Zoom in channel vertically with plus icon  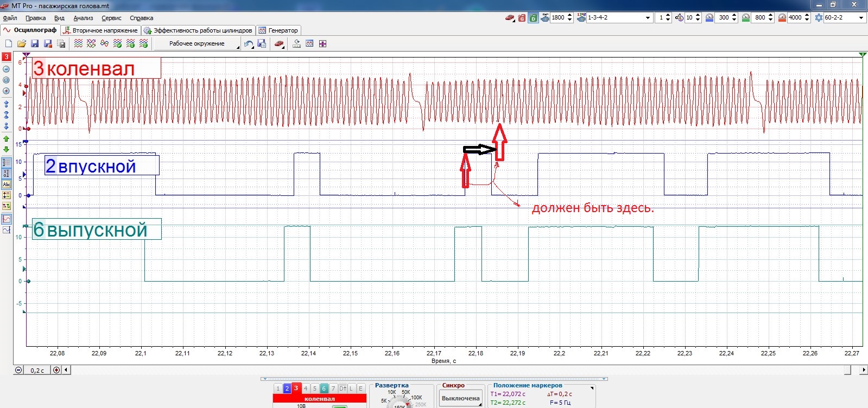point(7,91)
